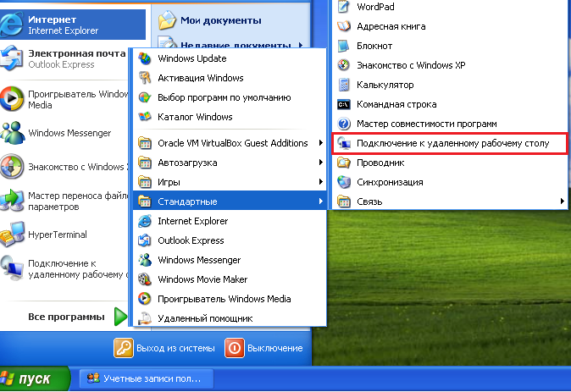
Task: Click the Windows Movie Maker label
Action: pos(202,279)
